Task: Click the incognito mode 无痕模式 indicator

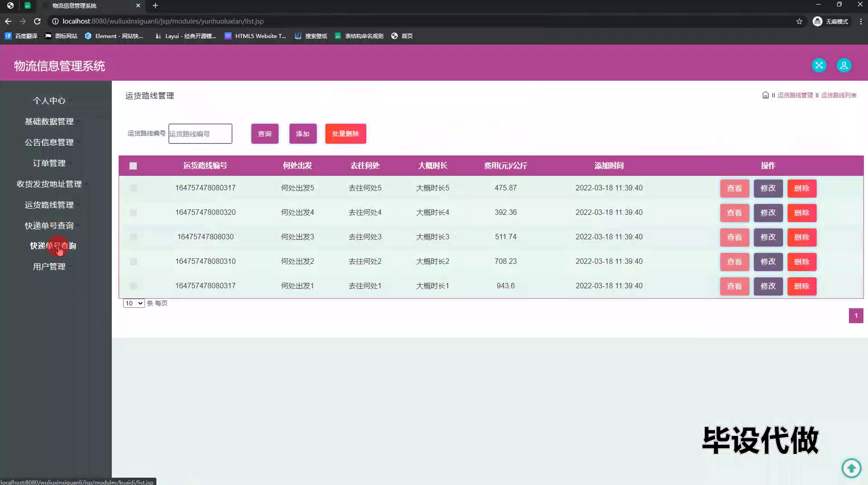Action: pos(830,21)
